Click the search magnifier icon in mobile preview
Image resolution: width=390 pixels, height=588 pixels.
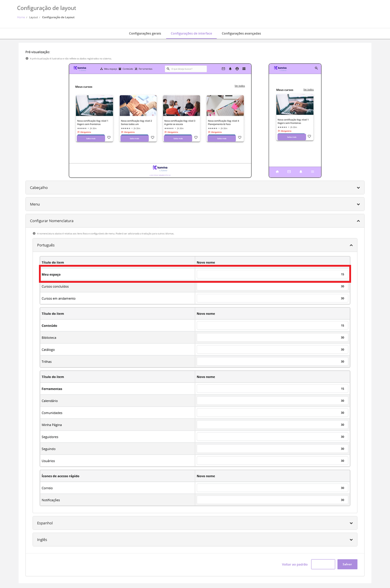(x=316, y=68)
